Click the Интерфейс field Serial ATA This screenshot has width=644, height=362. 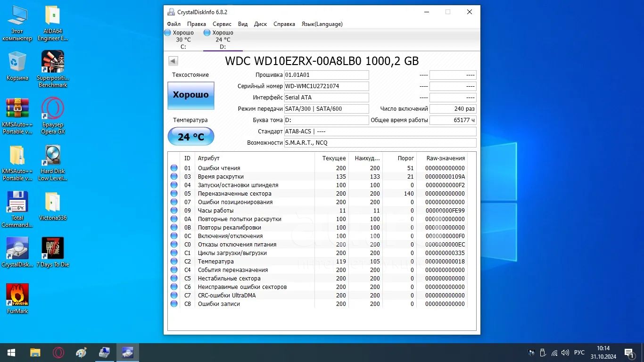click(326, 98)
